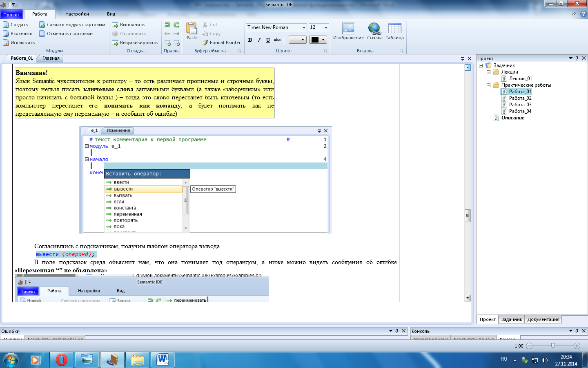Image resolution: width=588 pixels, height=368 pixels.
Task: Click the zoom in plus button
Action: click(x=577, y=346)
